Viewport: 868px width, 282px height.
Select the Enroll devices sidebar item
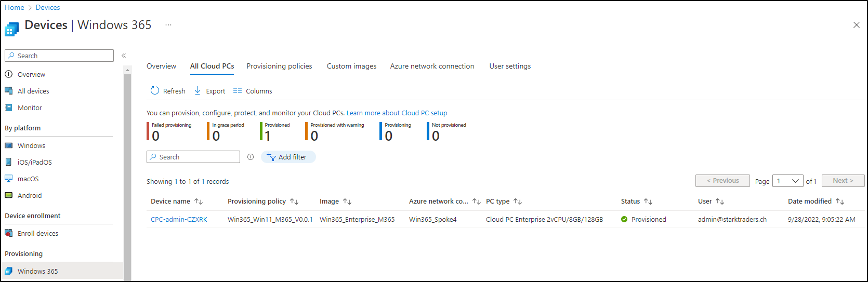[x=38, y=233]
